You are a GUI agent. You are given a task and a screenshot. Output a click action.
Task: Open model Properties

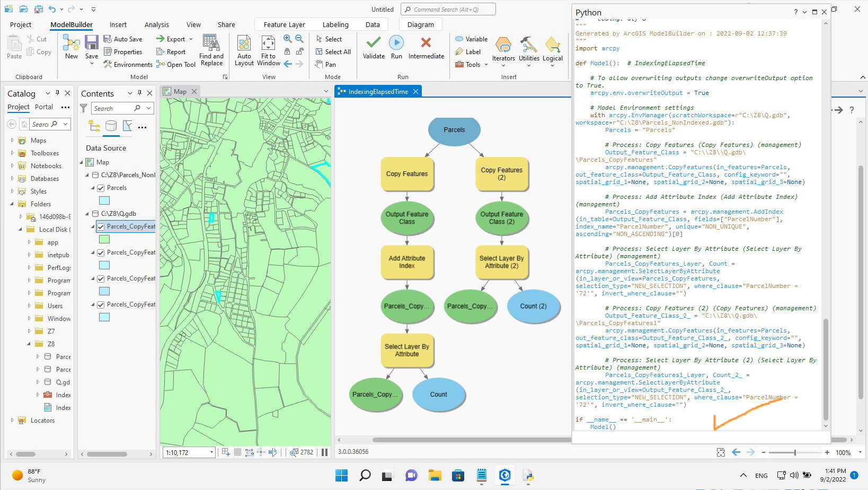click(x=125, y=51)
